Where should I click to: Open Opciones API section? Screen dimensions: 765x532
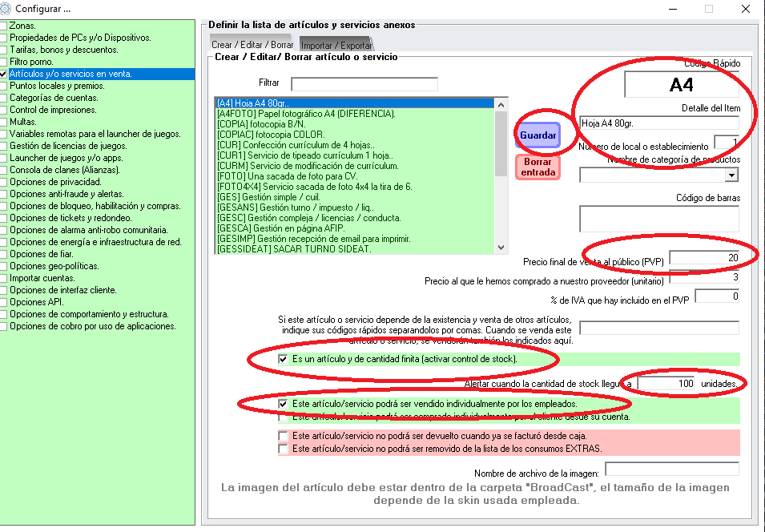click(37, 302)
